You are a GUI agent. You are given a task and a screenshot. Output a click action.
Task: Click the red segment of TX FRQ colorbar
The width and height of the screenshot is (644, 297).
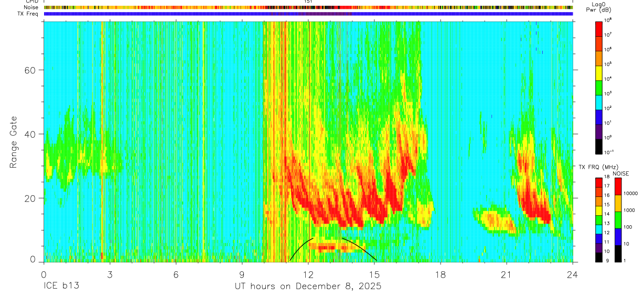coord(599,182)
